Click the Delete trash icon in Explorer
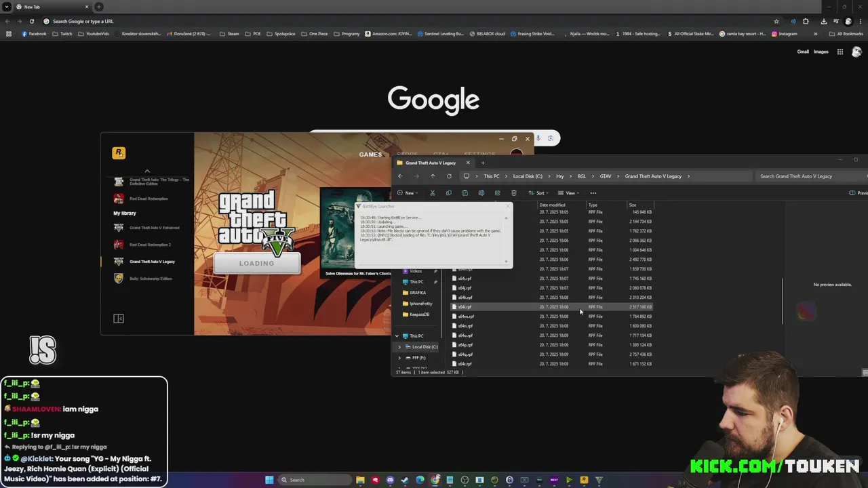The width and height of the screenshot is (868, 488). click(514, 193)
